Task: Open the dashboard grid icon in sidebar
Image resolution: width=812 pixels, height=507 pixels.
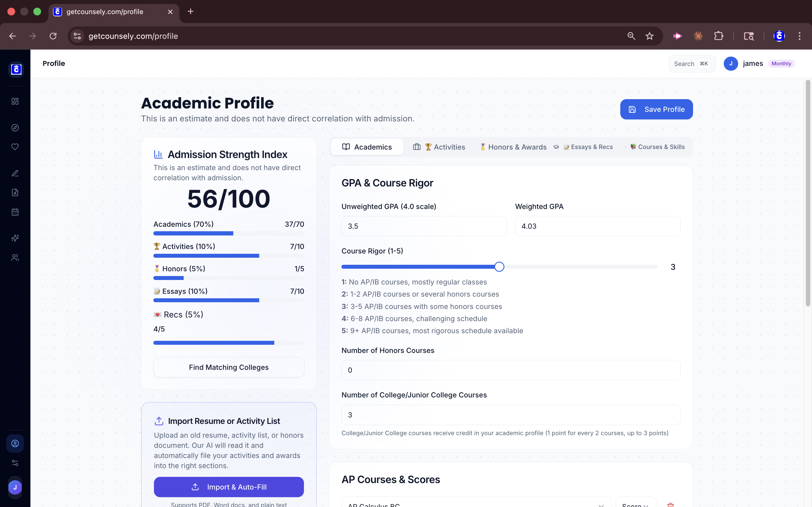Action: (15, 101)
